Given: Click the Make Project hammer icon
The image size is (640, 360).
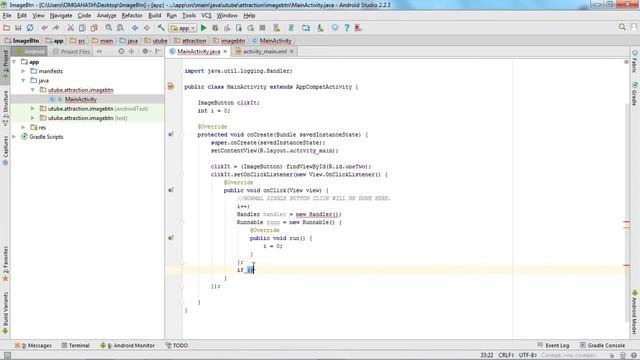Looking at the screenshot, I should (161, 28).
